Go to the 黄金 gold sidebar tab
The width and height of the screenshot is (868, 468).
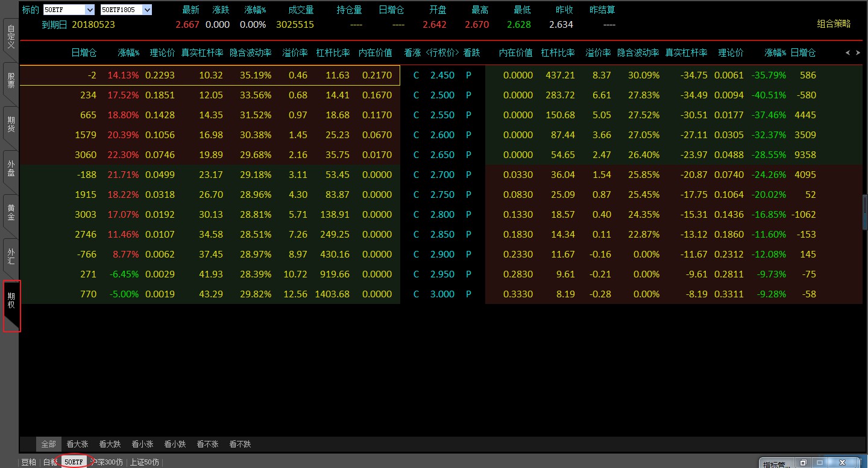pos(11,213)
